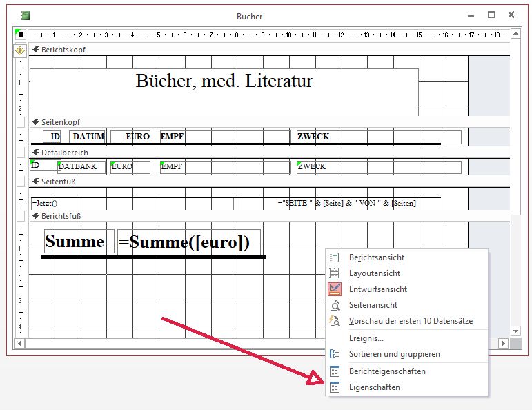Select the DATBANK field in Detailbereich
Image resolution: width=532 pixels, height=410 pixels.
[81, 166]
